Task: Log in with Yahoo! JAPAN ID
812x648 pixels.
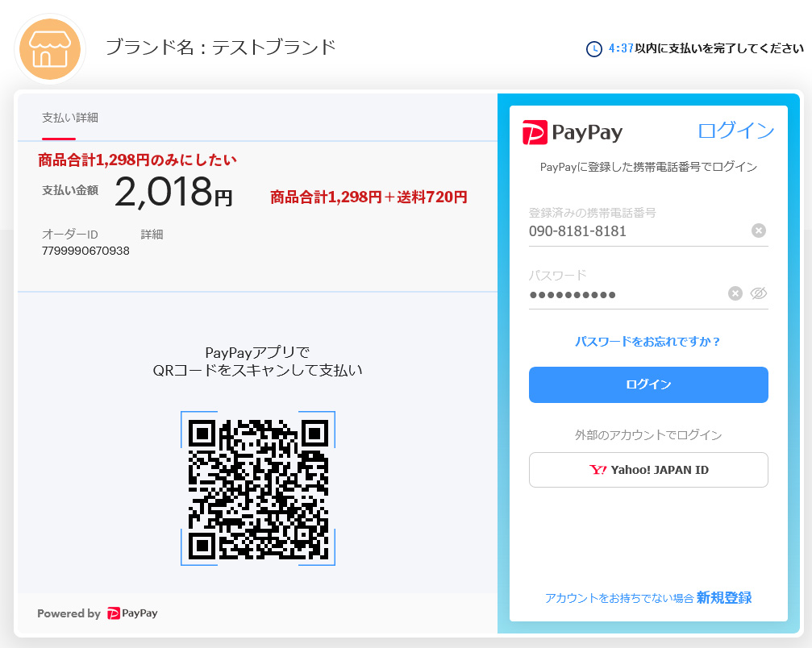Action: (648, 470)
